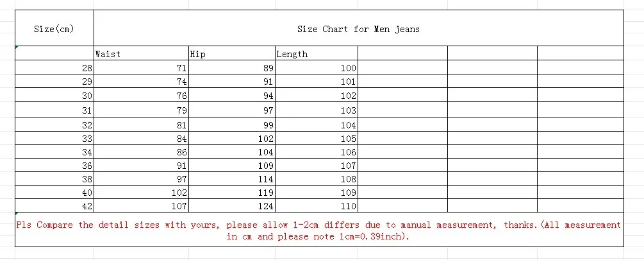Viewport: 644px width, 260px height.
Task: Select the size 28 row cell
Action: coord(54,68)
